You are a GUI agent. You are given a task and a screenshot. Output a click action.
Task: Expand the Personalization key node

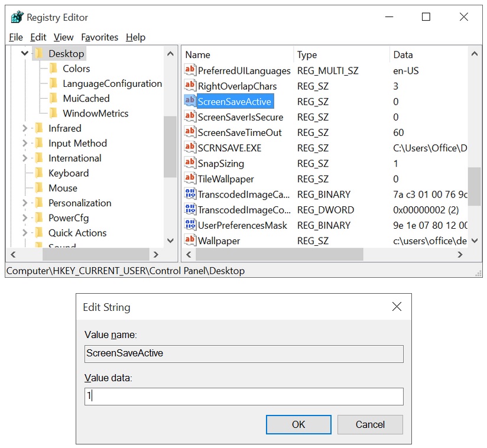coord(24,203)
